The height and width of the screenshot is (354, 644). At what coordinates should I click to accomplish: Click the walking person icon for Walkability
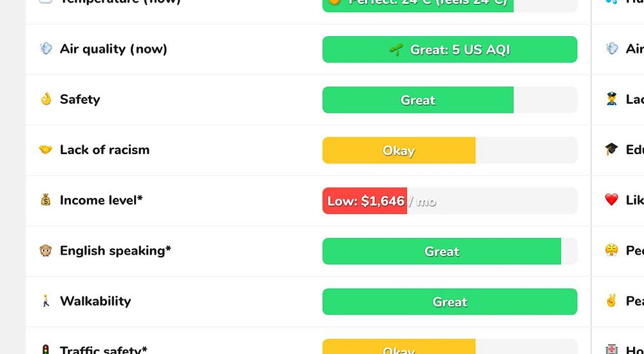pyautogui.click(x=46, y=301)
